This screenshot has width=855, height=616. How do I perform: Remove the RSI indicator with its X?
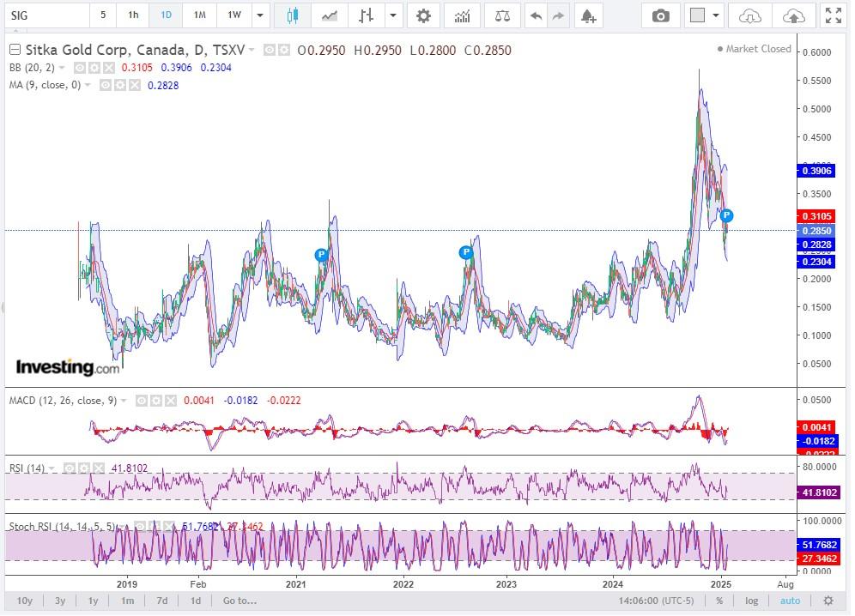click(x=98, y=468)
